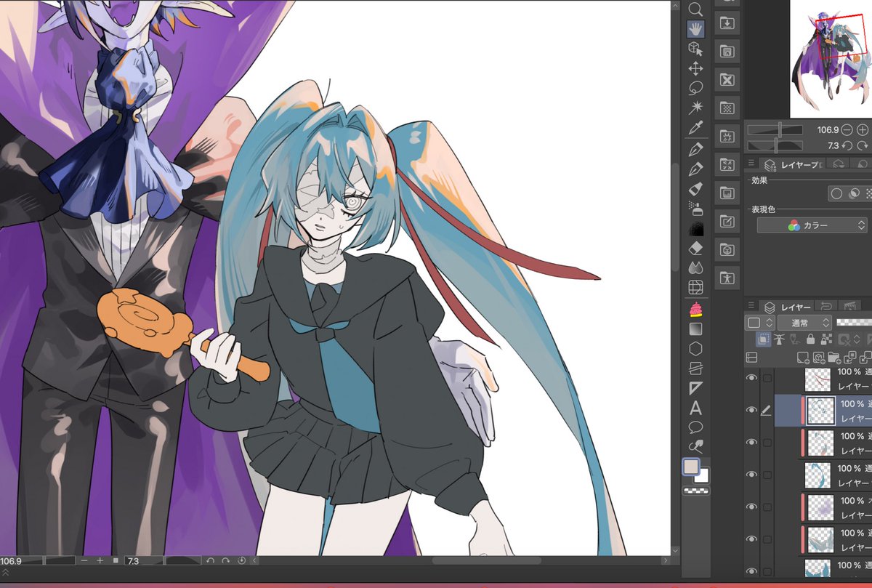Create a new layer folder
Screen dimensions: 872x588
click(833, 357)
